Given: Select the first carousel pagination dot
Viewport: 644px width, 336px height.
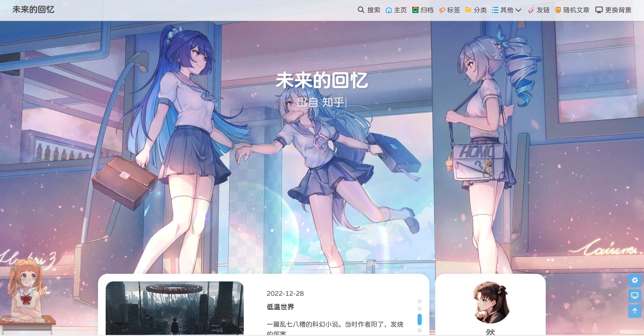Looking at the screenshot, I should [419, 301].
